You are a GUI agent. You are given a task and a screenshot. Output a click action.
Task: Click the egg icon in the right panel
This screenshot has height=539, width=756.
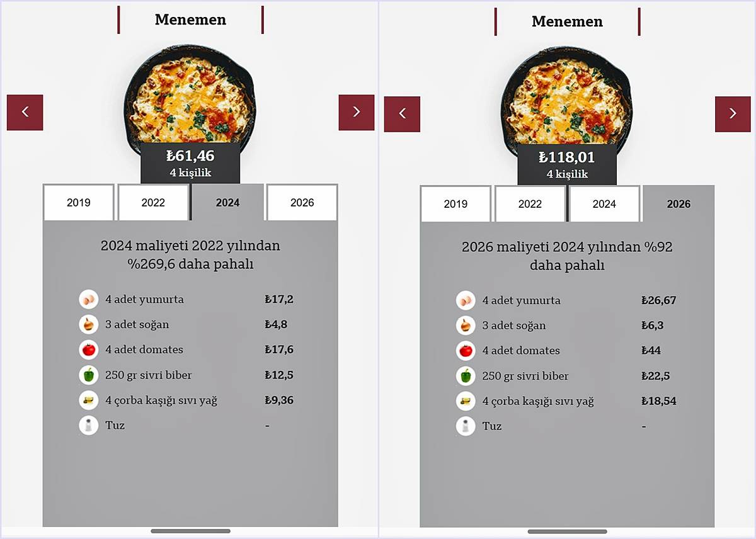pos(466,300)
